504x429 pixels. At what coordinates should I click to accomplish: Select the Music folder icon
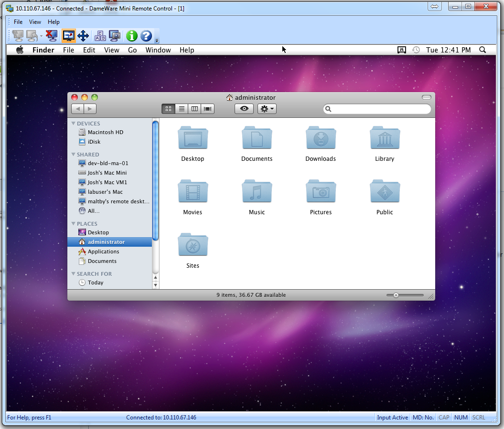click(x=257, y=191)
